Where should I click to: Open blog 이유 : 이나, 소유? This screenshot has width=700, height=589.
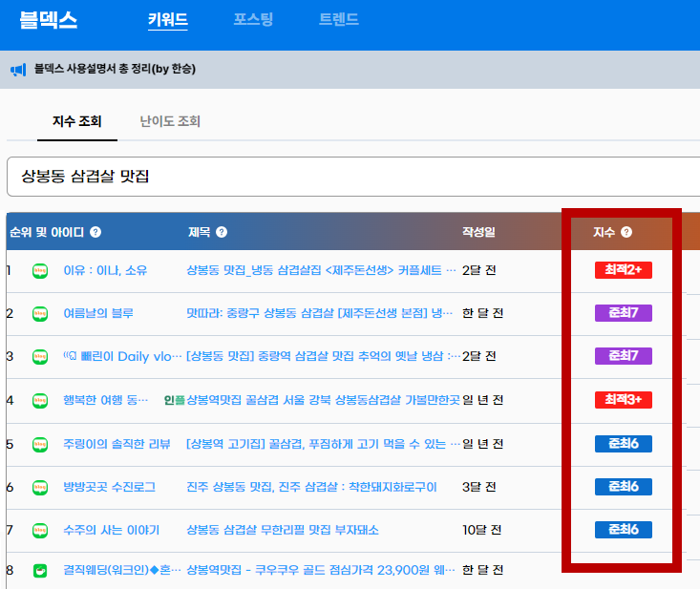tap(105, 270)
